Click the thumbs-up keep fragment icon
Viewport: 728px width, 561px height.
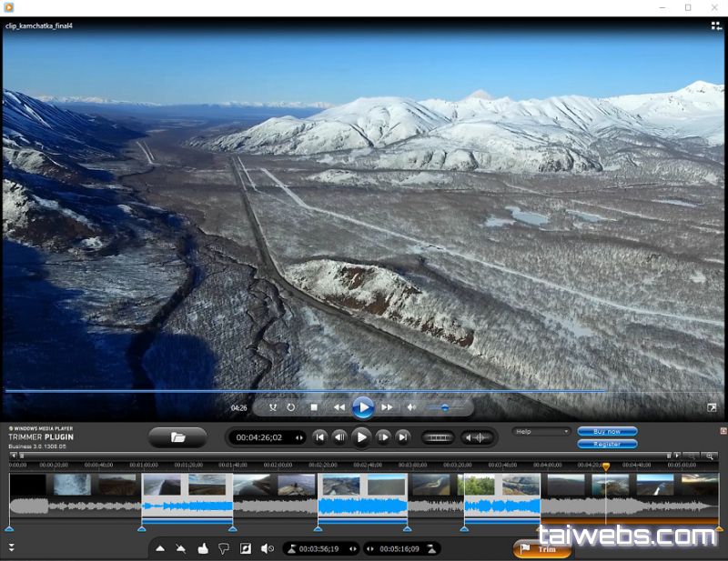202,548
